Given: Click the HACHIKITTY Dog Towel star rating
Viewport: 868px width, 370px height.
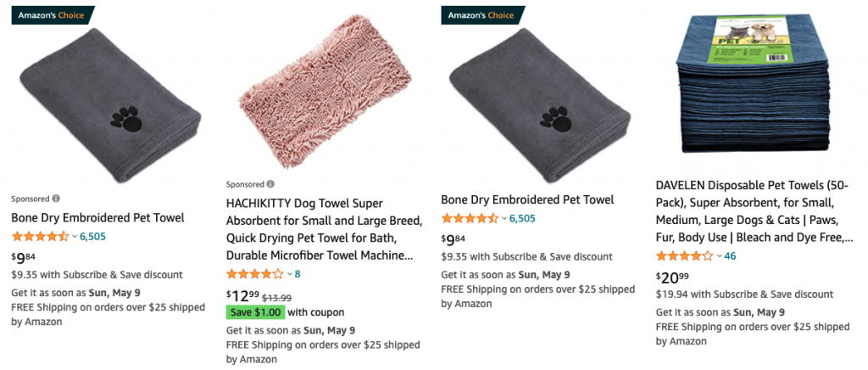Looking at the screenshot, I should tap(255, 274).
